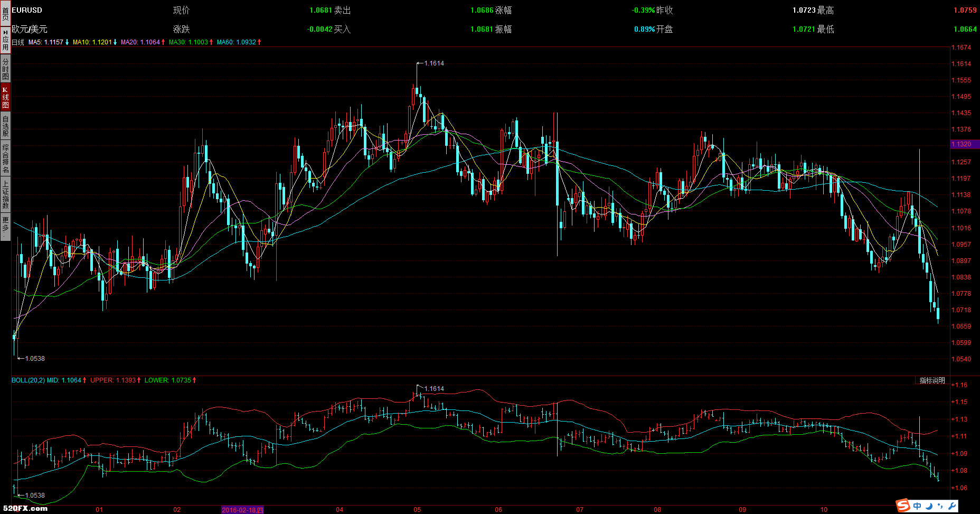Click the +1.13 level on BOLL axis
Image resolution: width=980 pixels, height=514 pixels.
click(959, 419)
